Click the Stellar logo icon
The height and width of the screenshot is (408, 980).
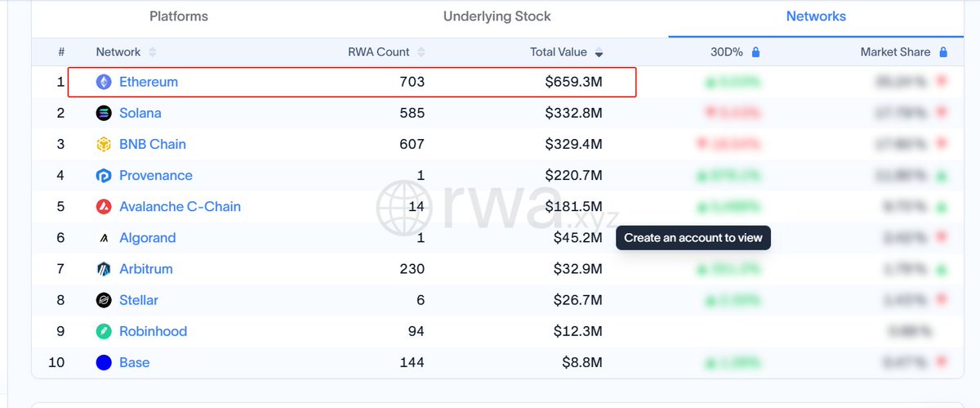tap(104, 300)
